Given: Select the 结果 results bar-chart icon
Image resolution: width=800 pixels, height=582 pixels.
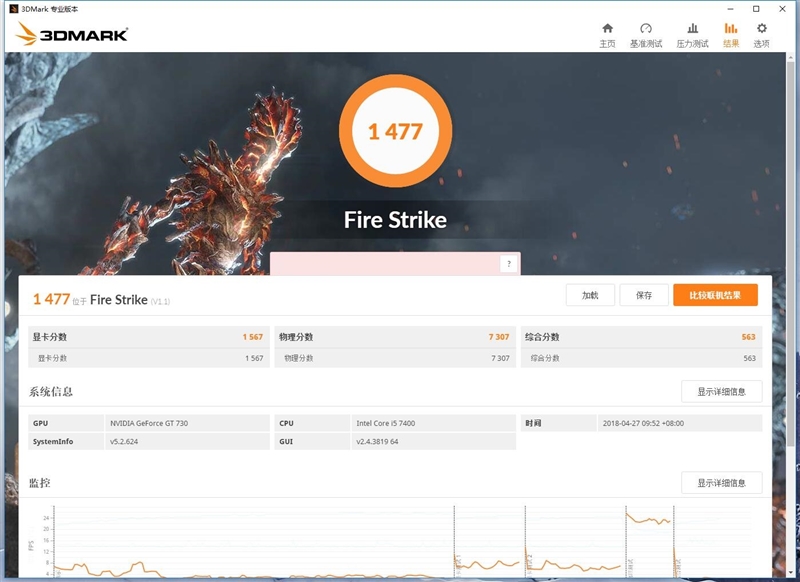Looking at the screenshot, I should pos(731,35).
